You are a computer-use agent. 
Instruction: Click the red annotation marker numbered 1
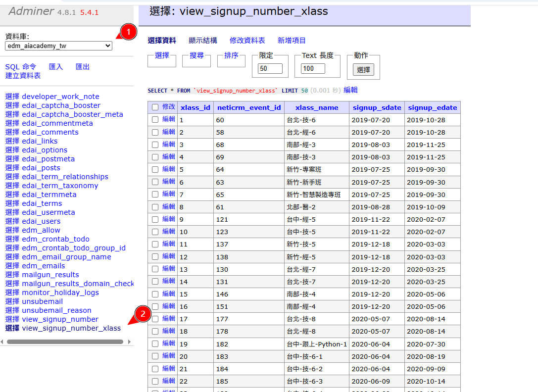tap(129, 32)
